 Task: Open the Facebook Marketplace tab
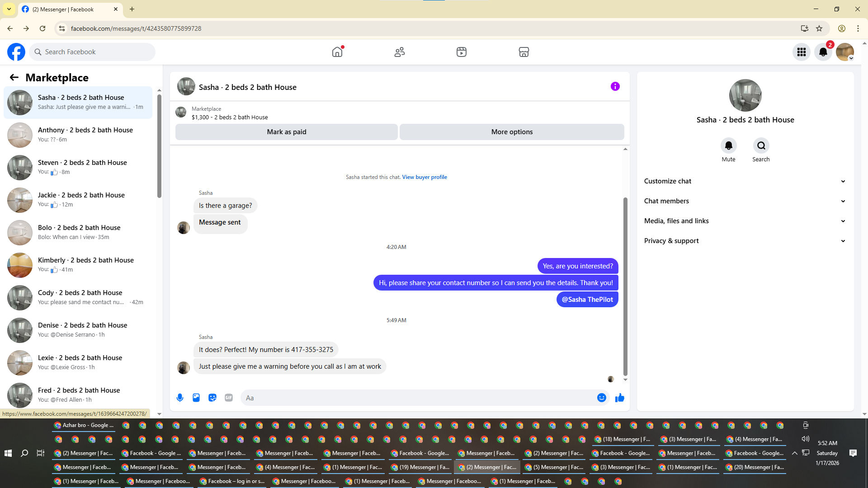[524, 52]
